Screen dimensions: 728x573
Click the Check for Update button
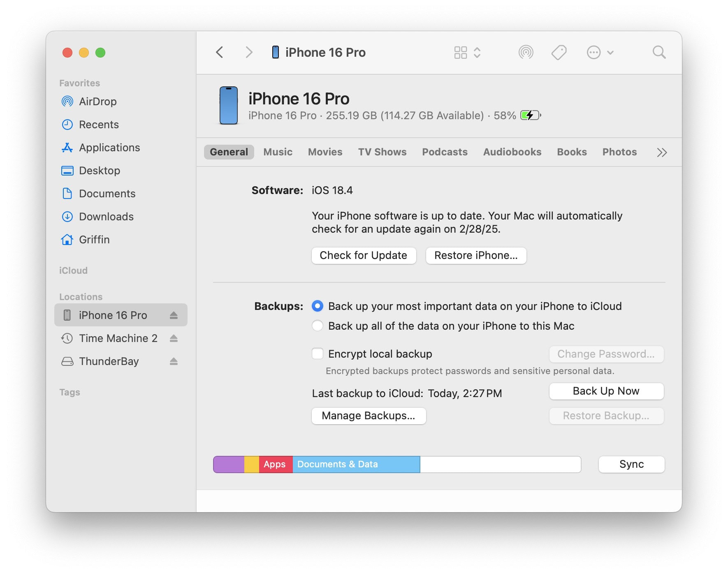pyautogui.click(x=364, y=256)
